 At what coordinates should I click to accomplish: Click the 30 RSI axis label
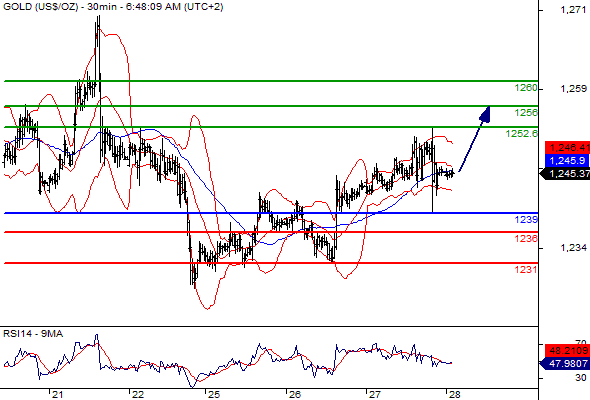[x=581, y=378]
